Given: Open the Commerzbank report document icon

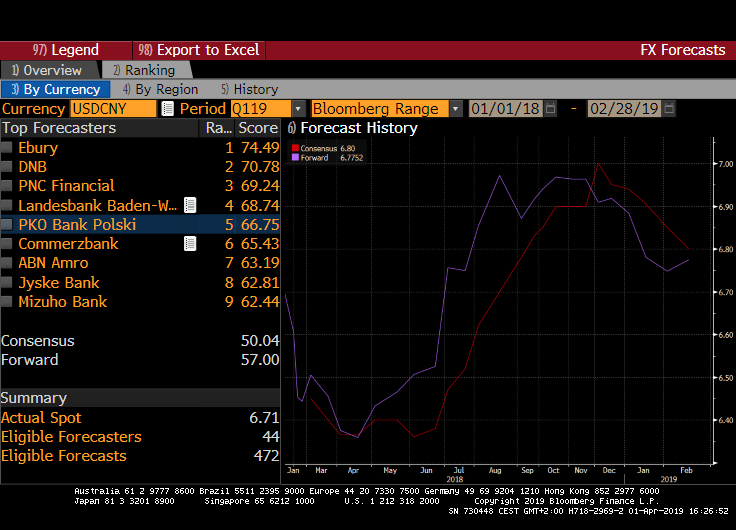Looking at the screenshot, I should pos(190,244).
